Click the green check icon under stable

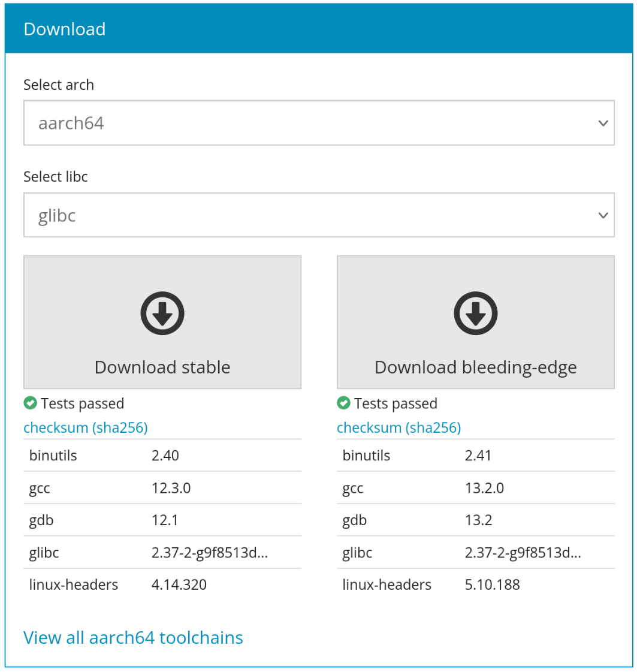click(31, 403)
